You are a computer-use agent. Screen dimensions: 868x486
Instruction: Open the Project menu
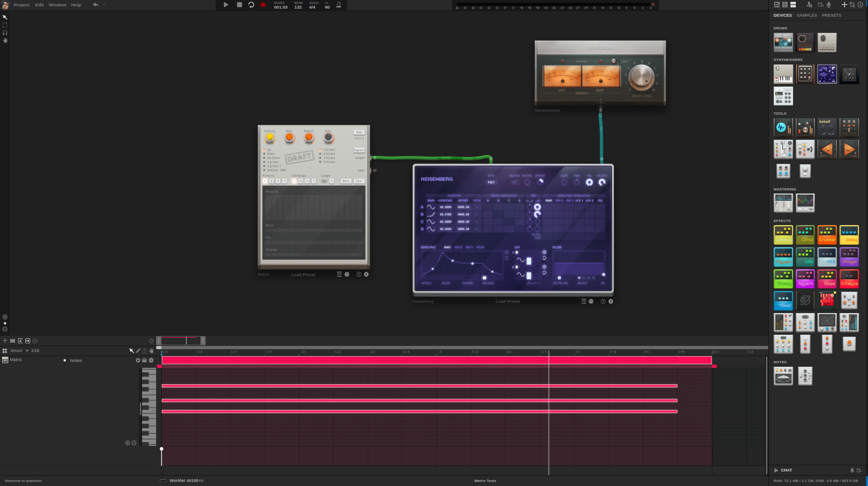click(22, 5)
